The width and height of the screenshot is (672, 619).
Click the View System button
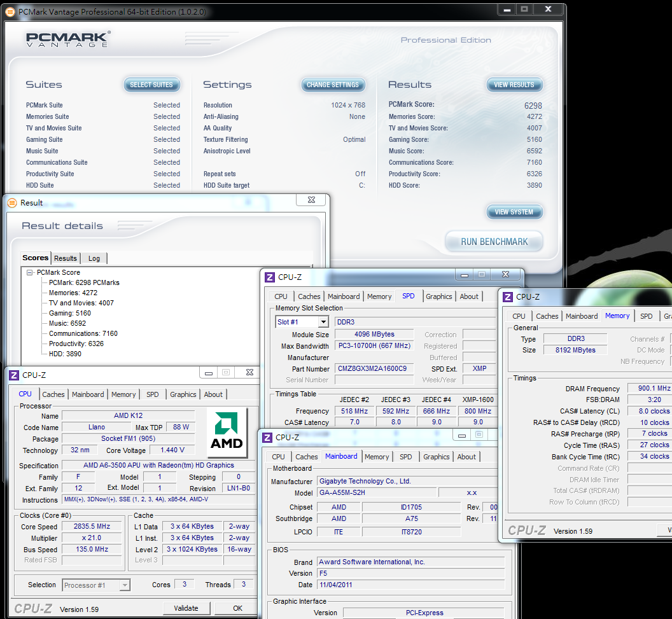click(514, 212)
